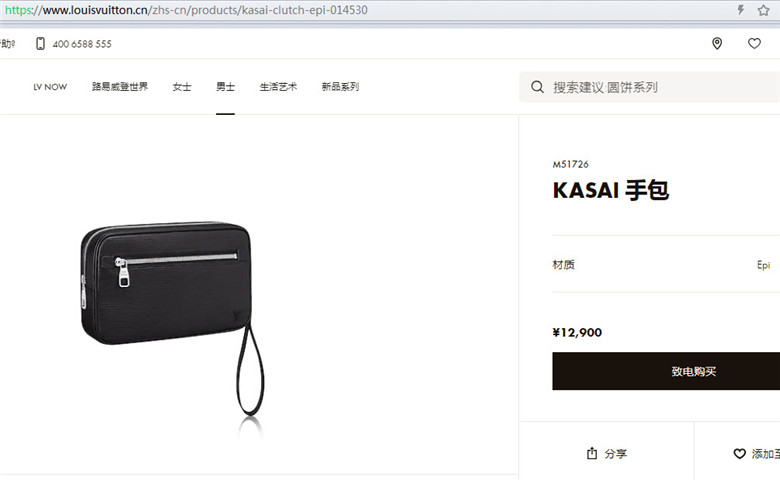Click the store locator pin icon

pos(717,44)
